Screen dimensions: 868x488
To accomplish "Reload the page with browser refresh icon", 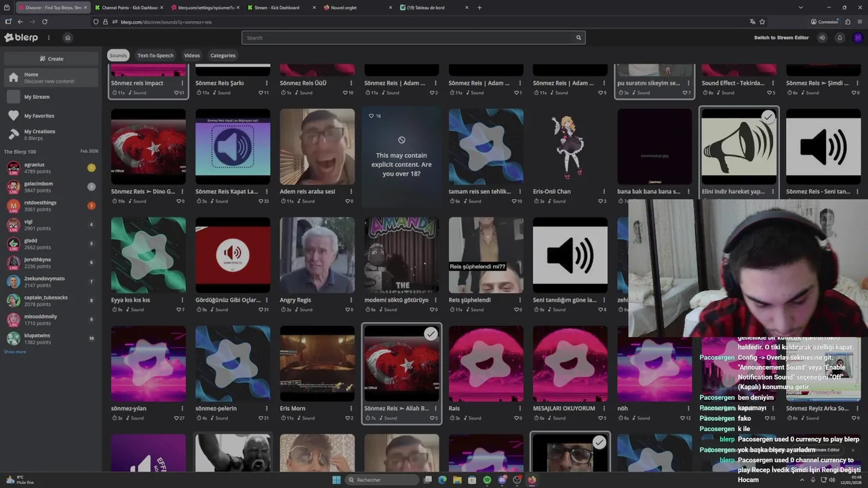I will pos(45,22).
